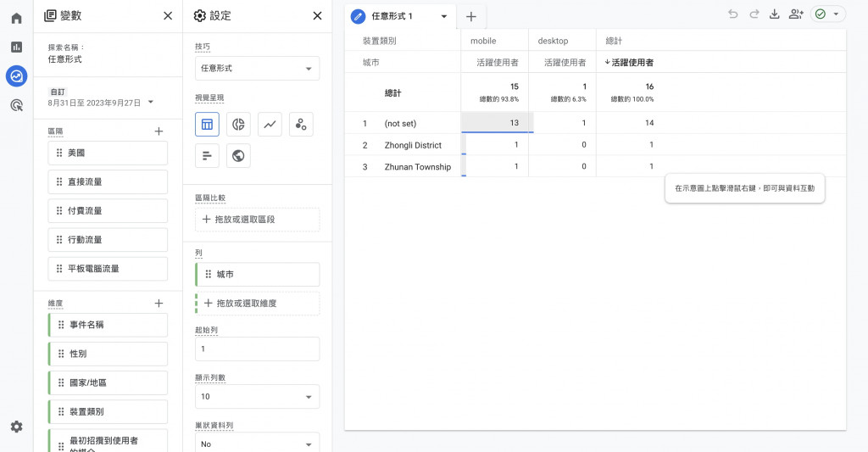The width and height of the screenshot is (868, 452).
Task: Add a new segment with plus icon
Action: point(159,131)
